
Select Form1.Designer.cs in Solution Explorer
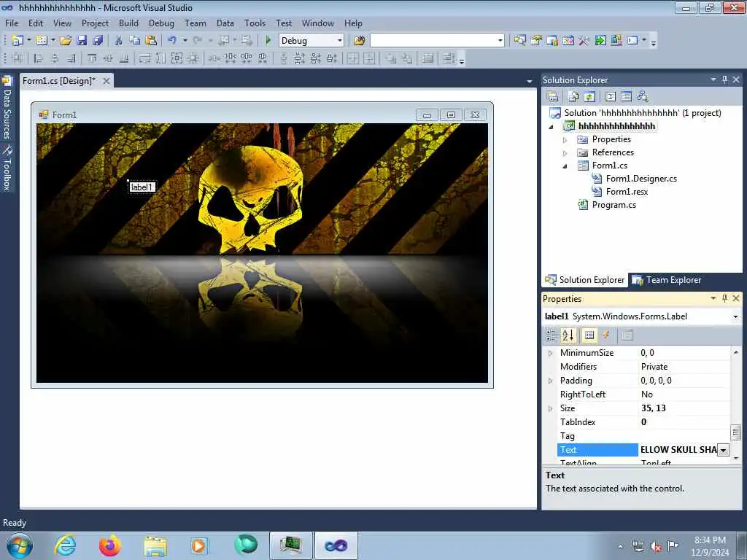[x=640, y=179]
